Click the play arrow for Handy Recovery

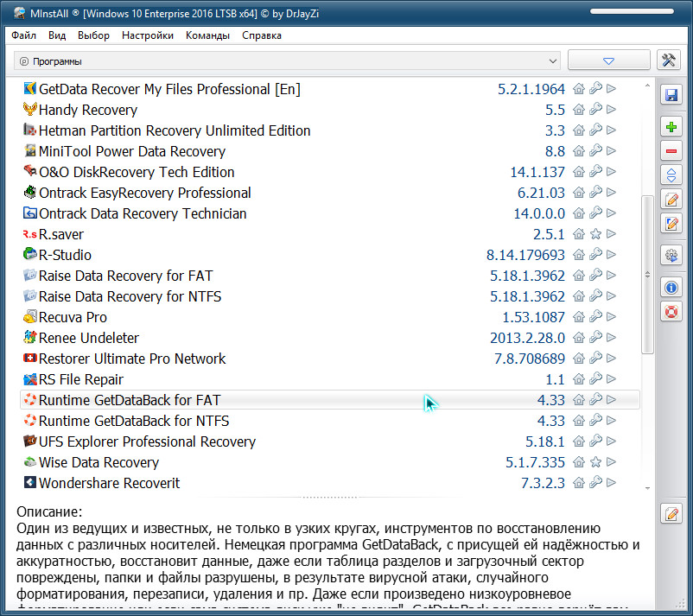click(611, 110)
